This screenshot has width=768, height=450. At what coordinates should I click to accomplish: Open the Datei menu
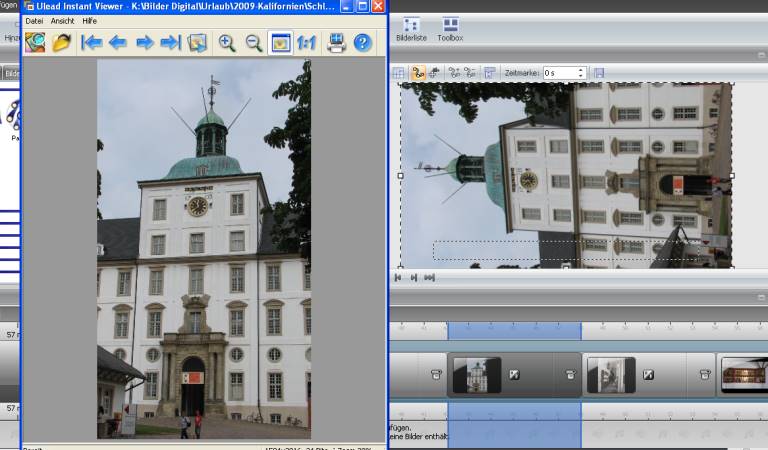[34, 20]
